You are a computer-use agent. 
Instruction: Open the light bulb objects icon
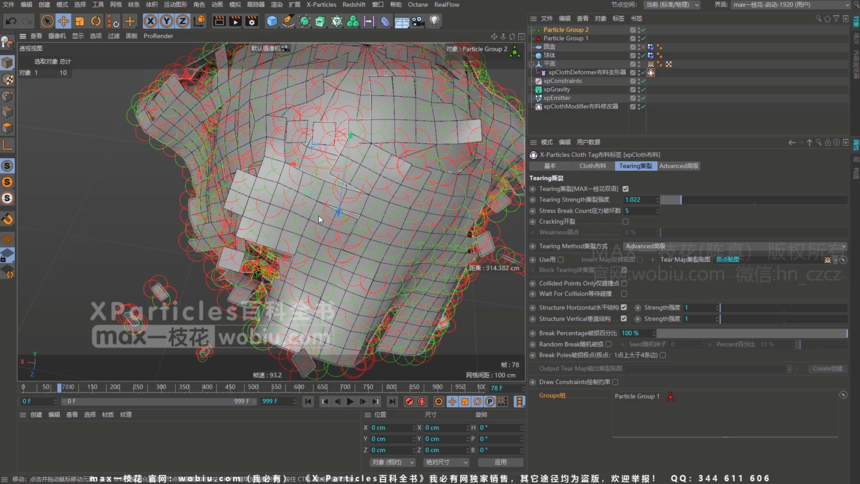tap(434, 21)
